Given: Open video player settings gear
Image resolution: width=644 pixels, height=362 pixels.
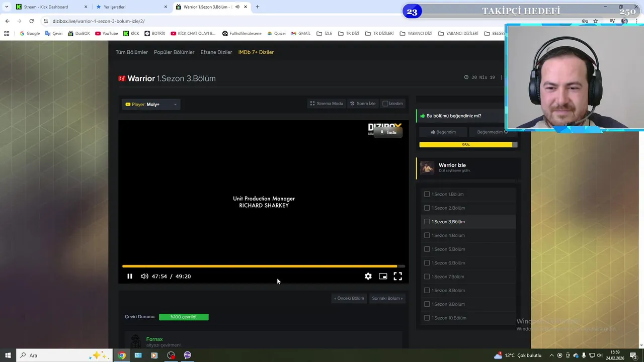Looking at the screenshot, I should tap(368, 276).
